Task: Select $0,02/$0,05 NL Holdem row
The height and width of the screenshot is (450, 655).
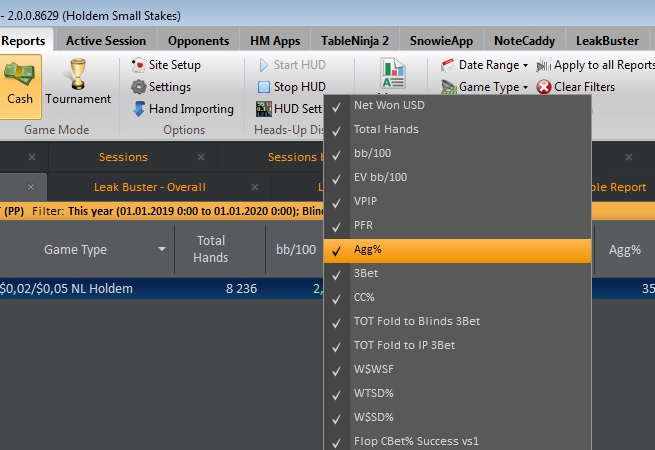Action: [x=162, y=289]
